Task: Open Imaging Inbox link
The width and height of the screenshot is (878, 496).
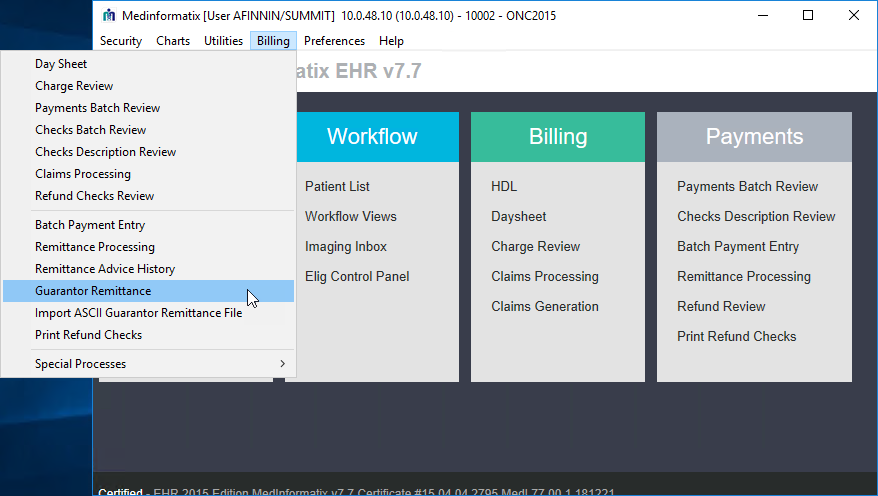Action: pos(345,247)
